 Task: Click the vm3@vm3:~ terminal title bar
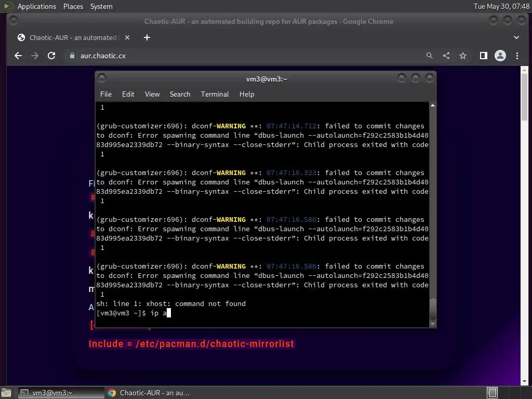click(x=267, y=79)
